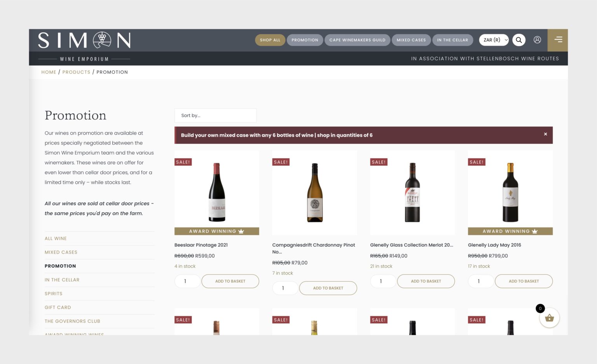Image resolution: width=597 pixels, height=364 pixels.
Task: Click quantity field for Glenelly Lady May
Action: click(480, 281)
